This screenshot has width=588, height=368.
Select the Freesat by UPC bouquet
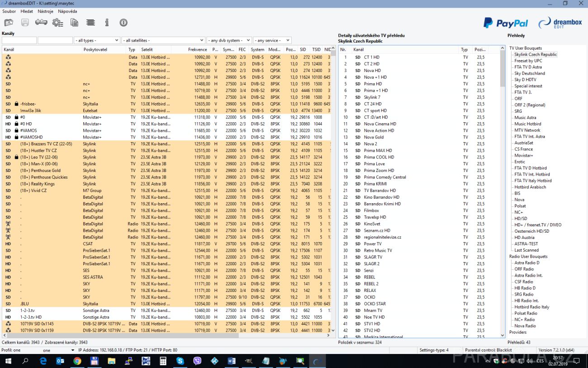[x=528, y=61]
